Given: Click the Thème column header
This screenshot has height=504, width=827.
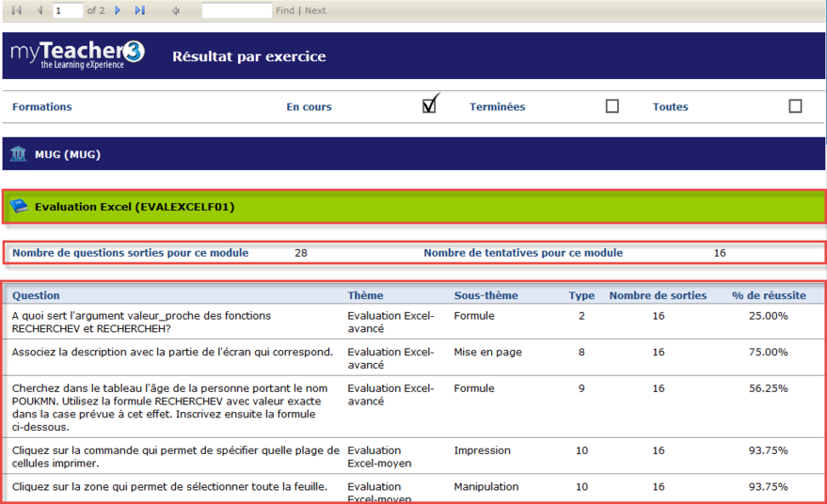Looking at the screenshot, I should pyautogui.click(x=365, y=295).
